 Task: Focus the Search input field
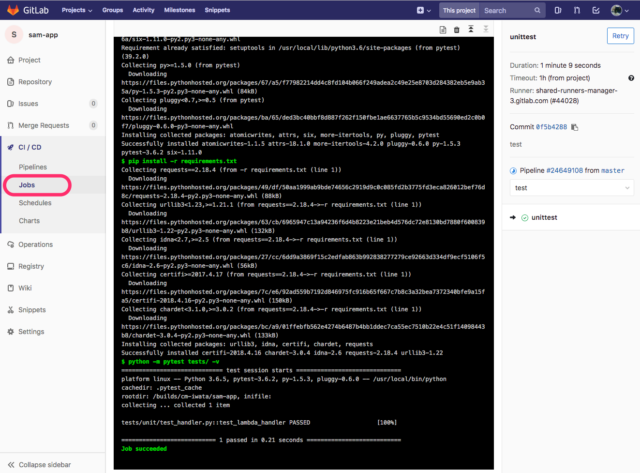(x=507, y=11)
